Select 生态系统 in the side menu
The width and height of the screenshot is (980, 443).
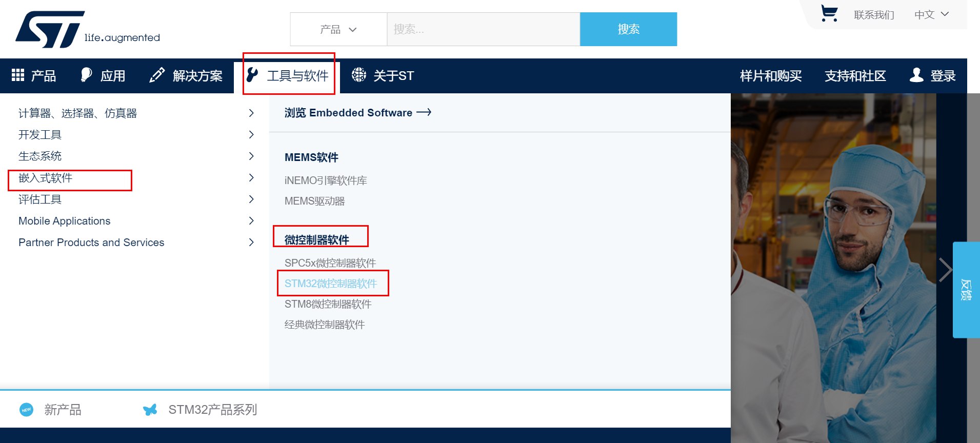(x=40, y=156)
